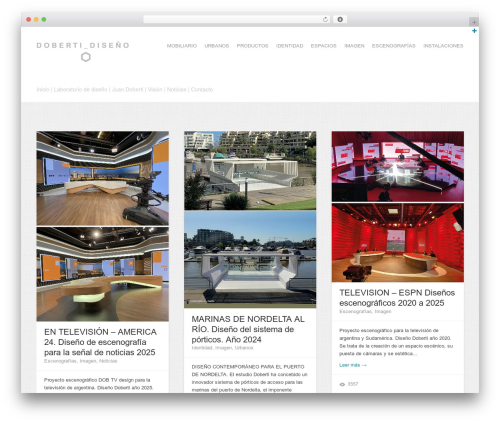Open the America 24 post title
500x423 pixels.
[x=100, y=342]
